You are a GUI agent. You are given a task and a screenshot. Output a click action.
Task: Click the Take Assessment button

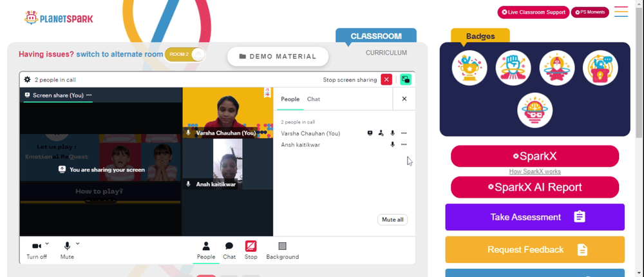click(535, 217)
